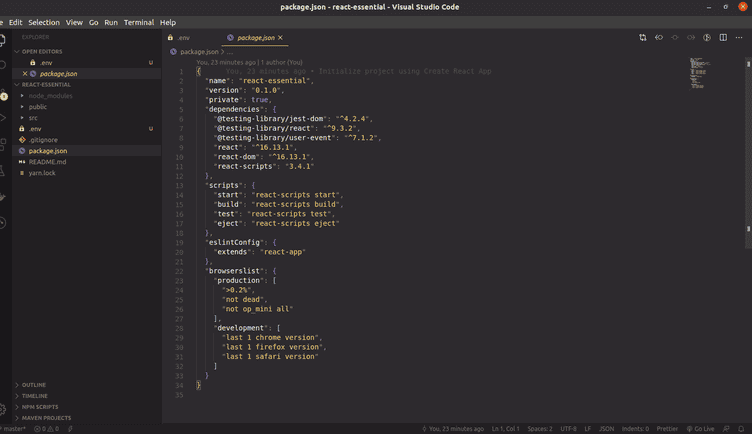The image size is (752, 434).
Task: Select package.json in project tree
Action: pyautogui.click(x=86, y=151)
